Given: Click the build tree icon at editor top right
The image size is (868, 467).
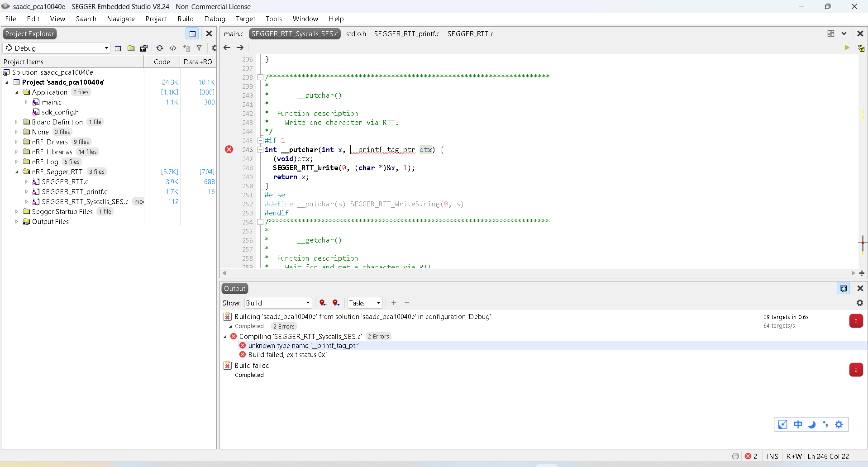Looking at the screenshot, I should pos(861,48).
